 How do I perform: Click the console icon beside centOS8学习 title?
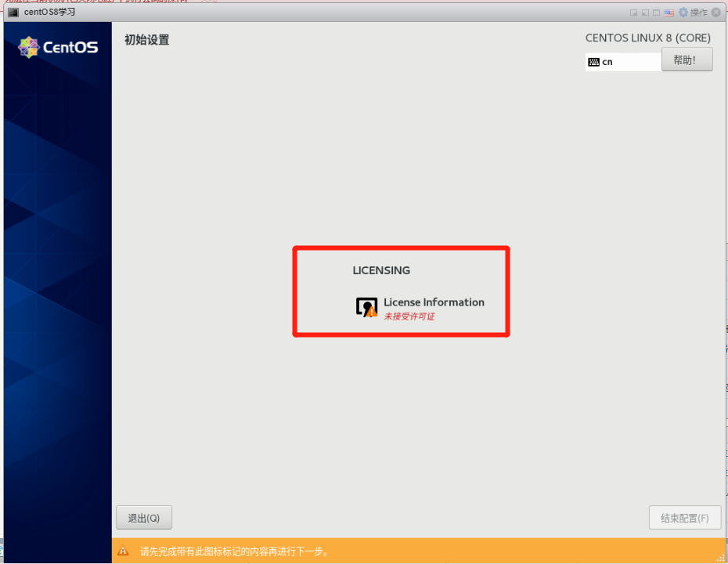click(13, 12)
